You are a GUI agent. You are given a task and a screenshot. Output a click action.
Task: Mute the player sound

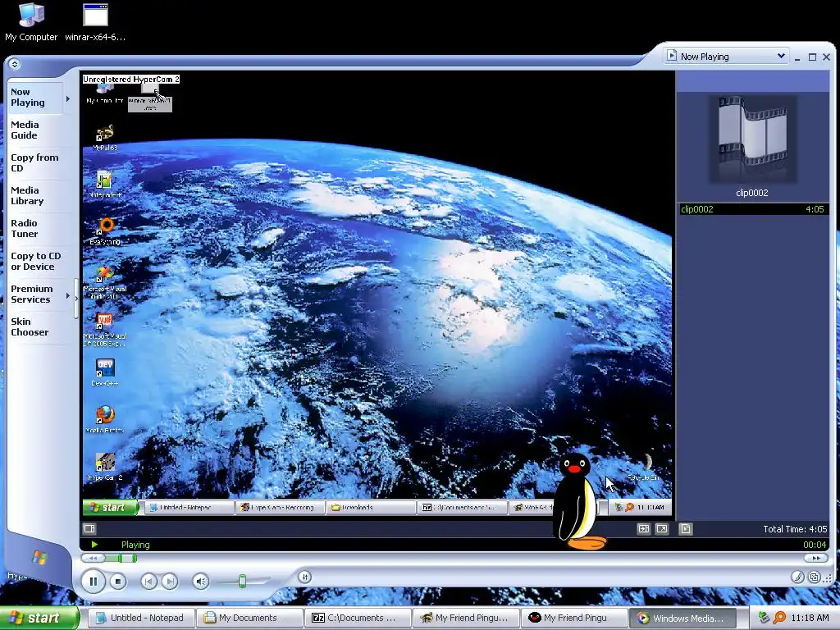[201, 582]
